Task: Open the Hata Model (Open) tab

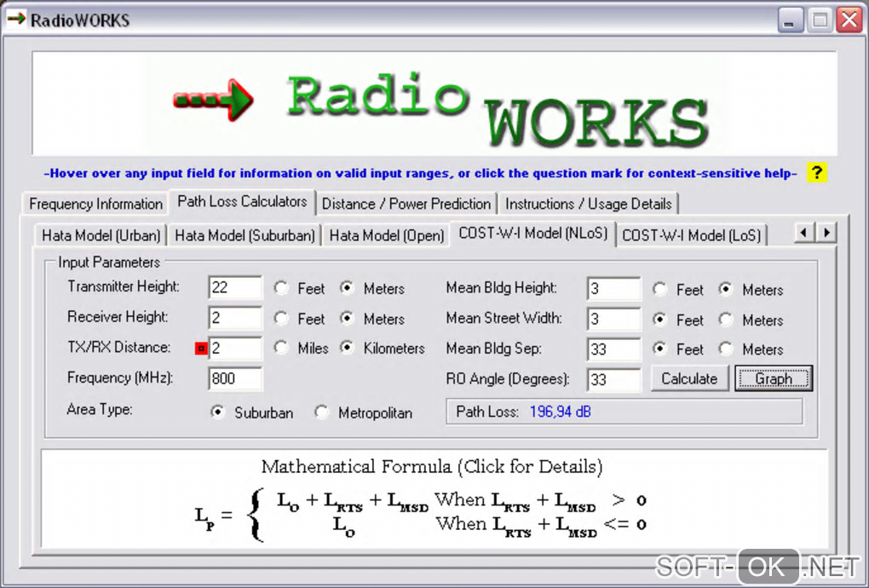Action: coord(386,235)
